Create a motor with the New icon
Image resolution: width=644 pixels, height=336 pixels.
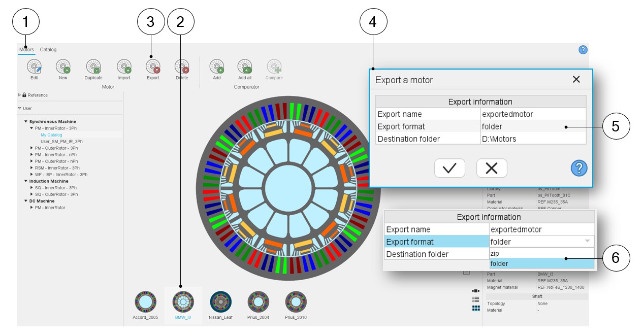[x=63, y=66]
